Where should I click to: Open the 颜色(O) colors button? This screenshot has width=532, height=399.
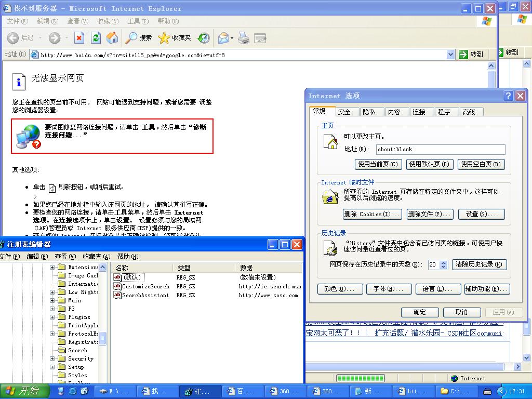[340, 289]
